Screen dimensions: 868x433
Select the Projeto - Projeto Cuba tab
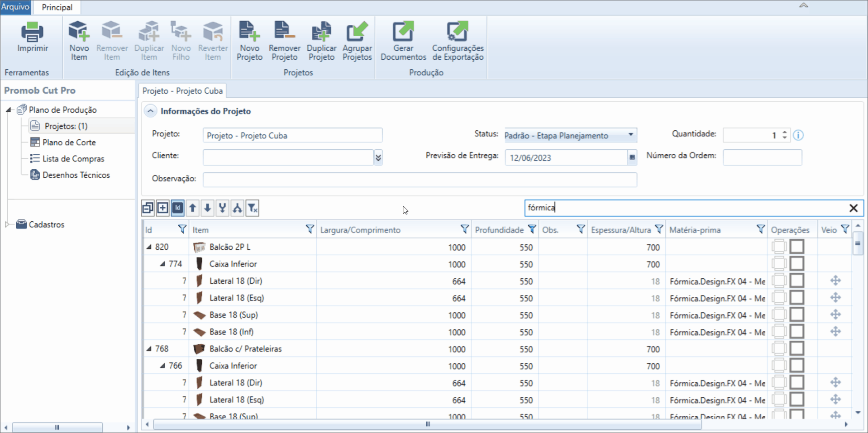click(182, 90)
